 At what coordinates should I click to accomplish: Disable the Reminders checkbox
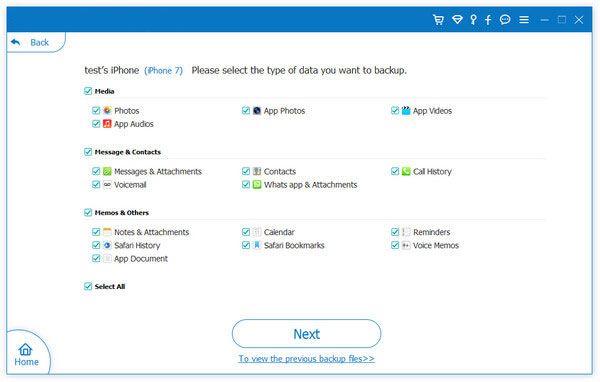395,232
